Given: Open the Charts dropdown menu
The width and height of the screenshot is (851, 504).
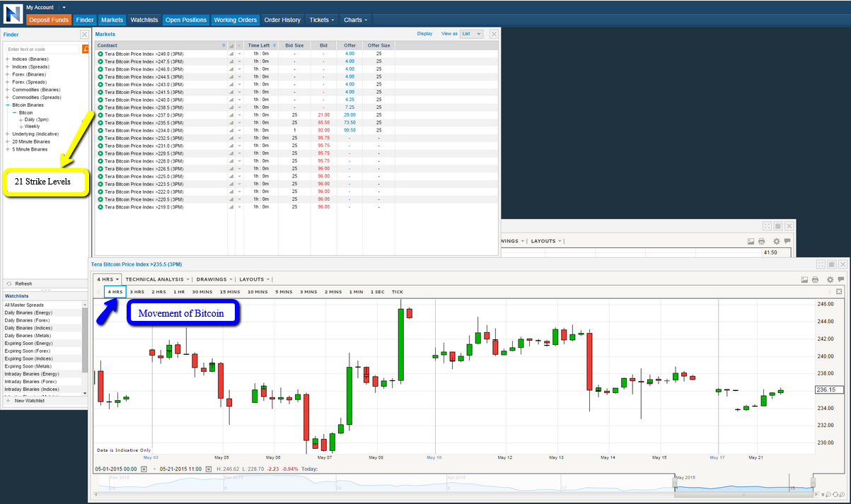Looking at the screenshot, I should pyautogui.click(x=354, y=20).
